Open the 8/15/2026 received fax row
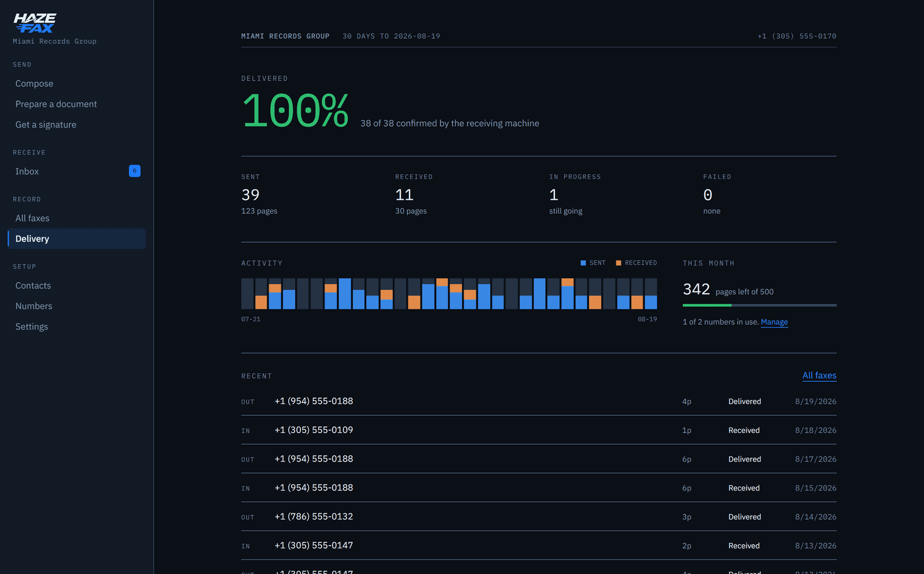The width and height of the screenshot is (924, 574). coord(539,488)
